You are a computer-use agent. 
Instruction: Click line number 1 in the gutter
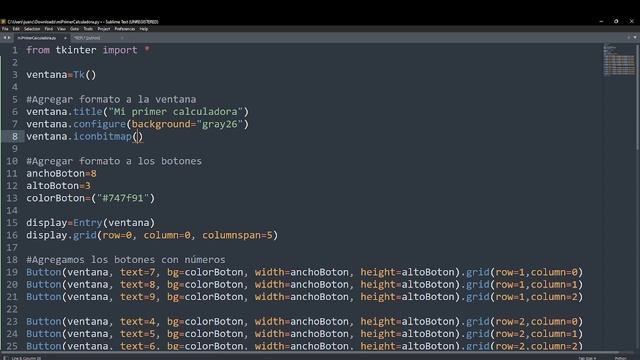click(15, 50)
